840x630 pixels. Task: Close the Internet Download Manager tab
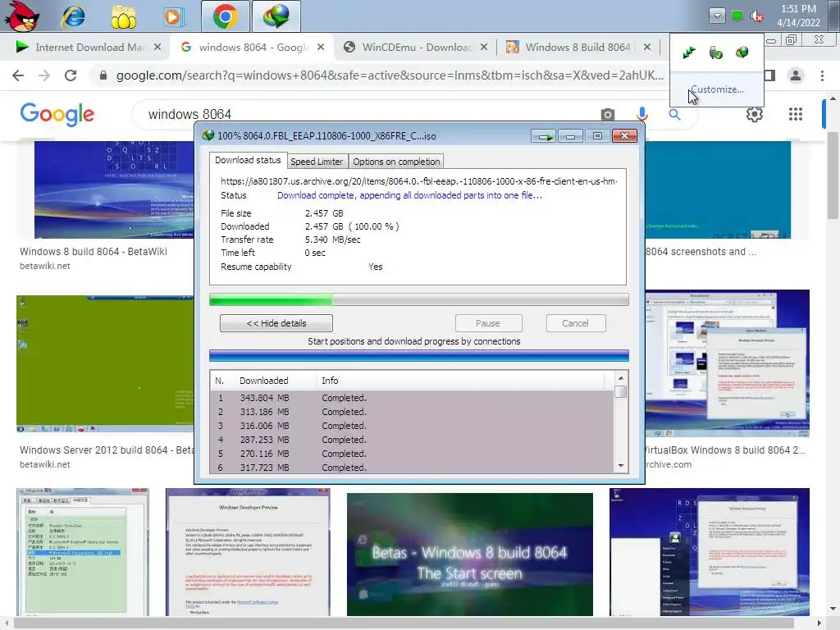tap(157, 47)
